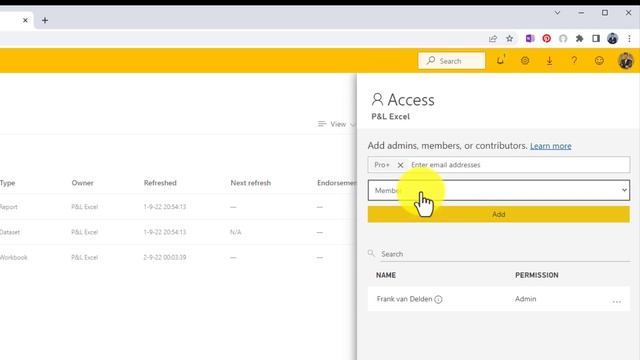Click the download arrow icon in the header
This screenshot has width=640, height=360.
pos(549,61)
